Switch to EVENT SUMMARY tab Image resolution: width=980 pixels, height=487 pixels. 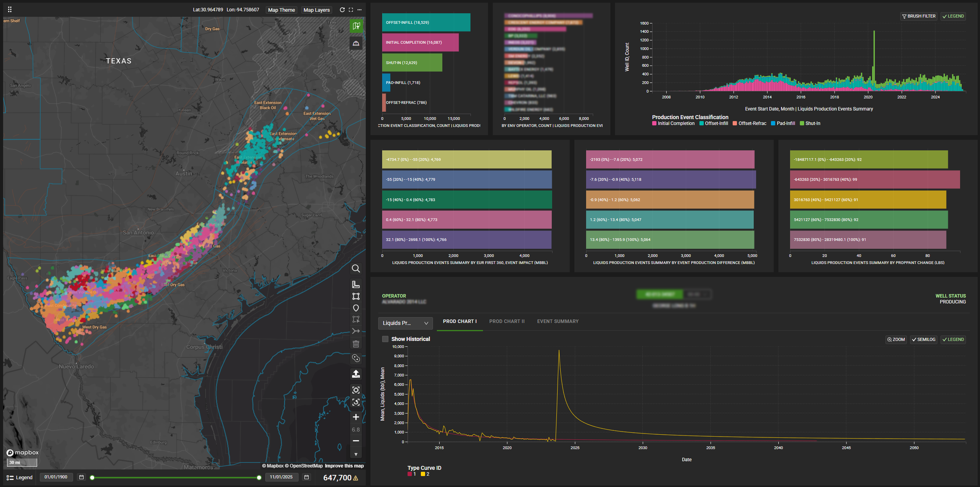click(558, 321)
